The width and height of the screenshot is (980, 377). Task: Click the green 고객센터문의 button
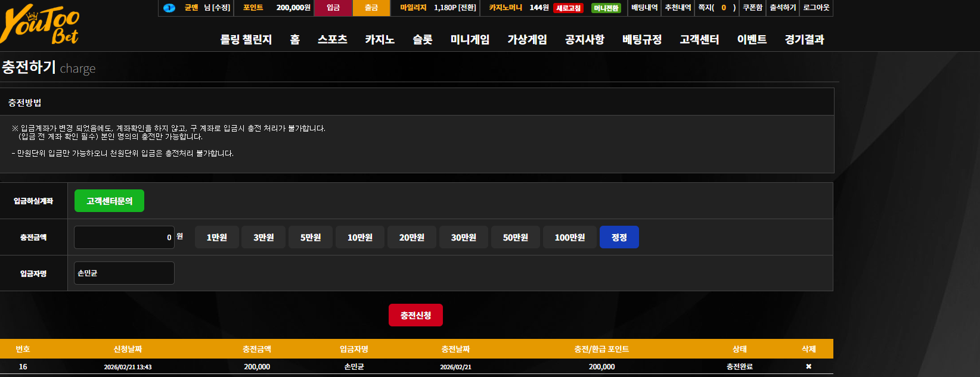tap(109, 201)
